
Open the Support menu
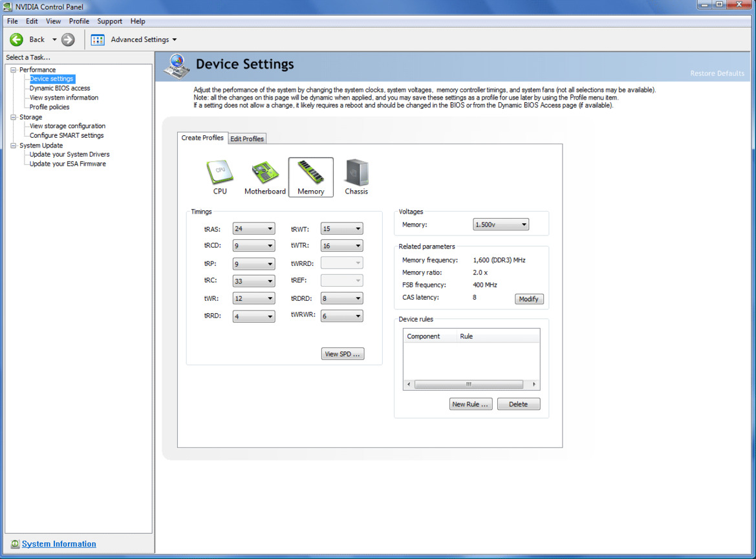click(x=109, y=21)
